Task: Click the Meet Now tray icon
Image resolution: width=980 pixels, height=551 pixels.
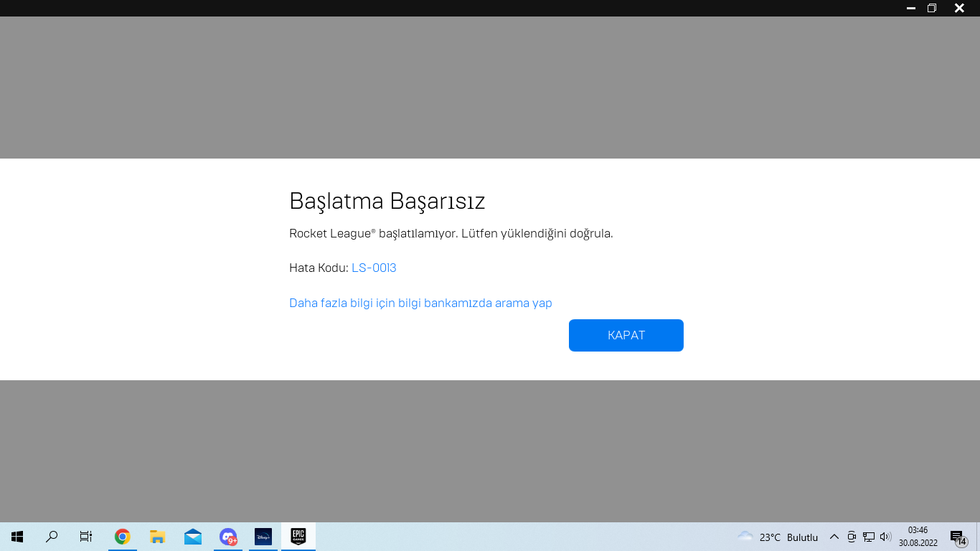Action: point(852,537)
